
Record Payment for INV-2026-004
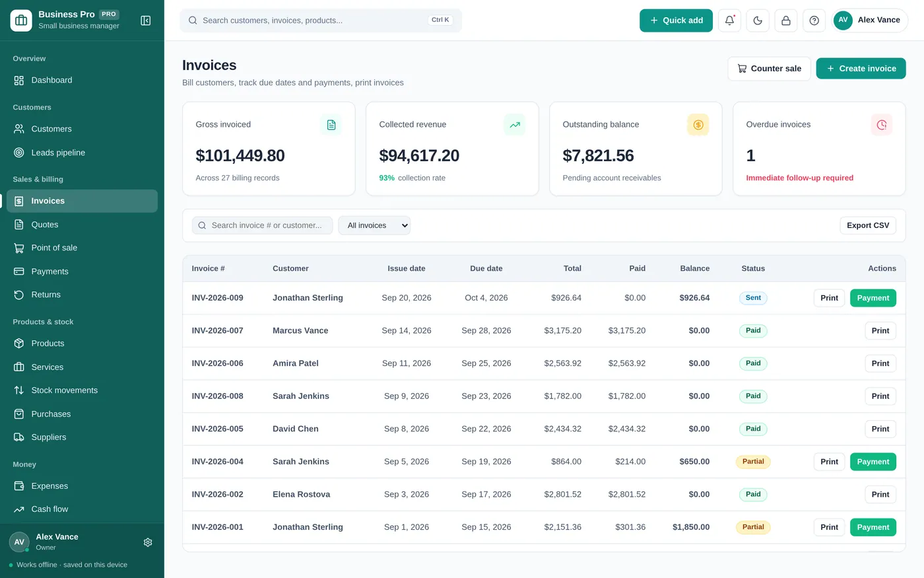click(873, 462)
